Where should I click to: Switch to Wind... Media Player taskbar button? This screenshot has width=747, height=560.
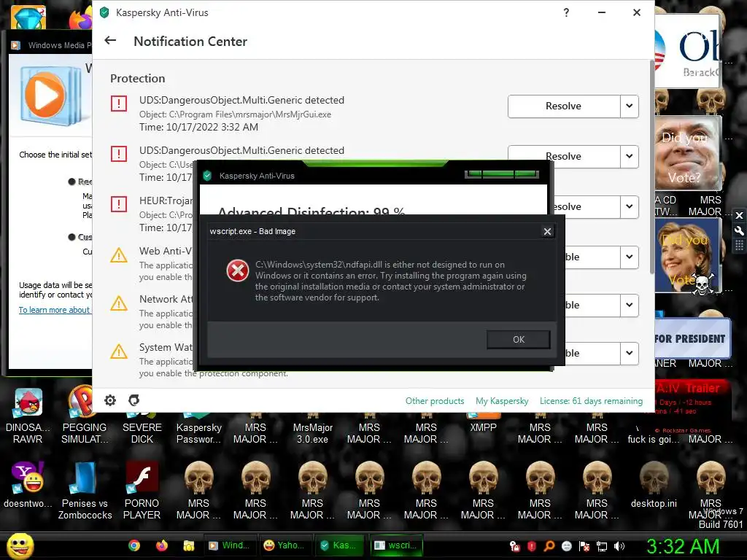pyautogui.click(x=230, y=545)
